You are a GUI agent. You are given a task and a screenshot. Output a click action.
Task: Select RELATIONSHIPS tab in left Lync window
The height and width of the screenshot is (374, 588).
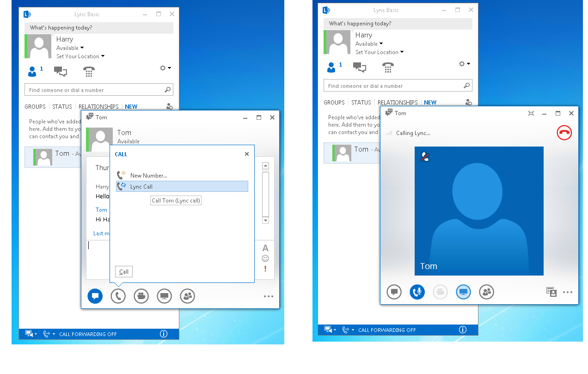point(98,107)
